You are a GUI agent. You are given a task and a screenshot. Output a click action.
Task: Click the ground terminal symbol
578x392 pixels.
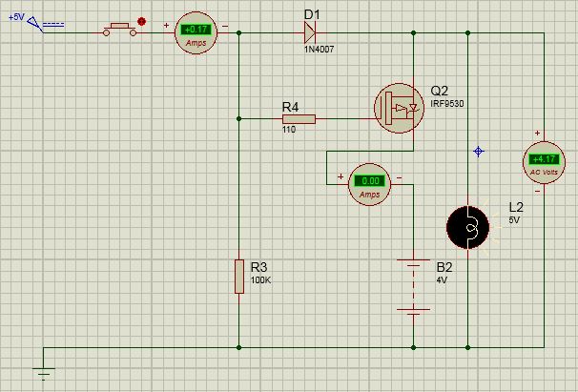(x=43, y=372)
